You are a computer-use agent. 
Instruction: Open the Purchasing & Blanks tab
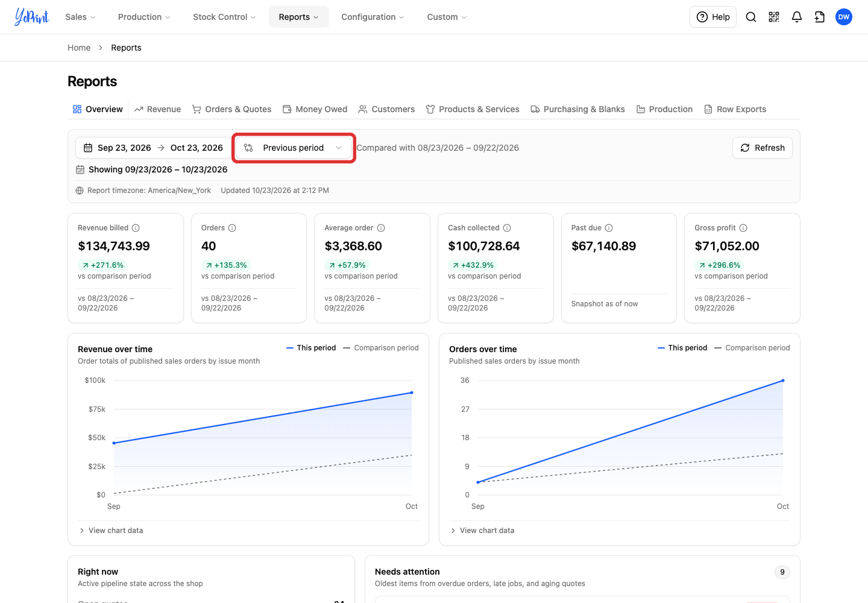click(x=577, y=109)
